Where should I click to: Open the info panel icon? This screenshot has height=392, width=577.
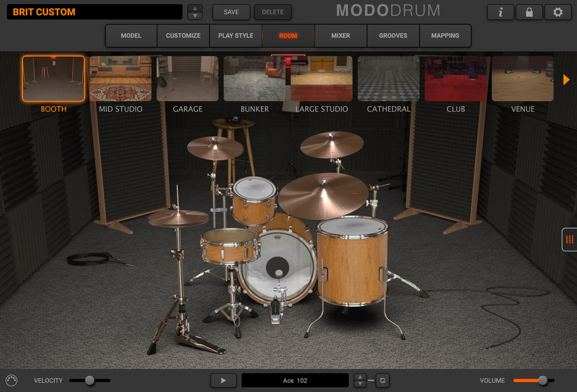tap(500, 12)
